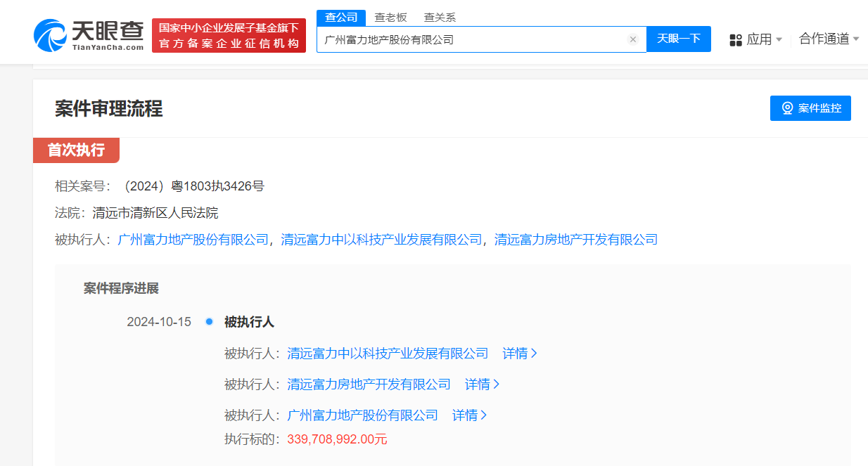Expand the 应用 dropdown arrow
Screen dimensions: 868x466
(779, 40)
